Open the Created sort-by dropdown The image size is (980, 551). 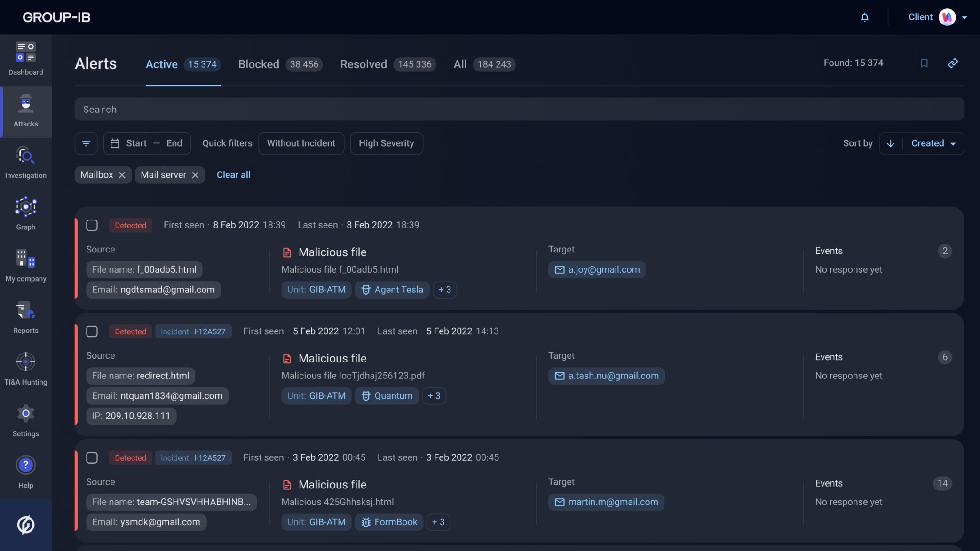pos(933,143)
